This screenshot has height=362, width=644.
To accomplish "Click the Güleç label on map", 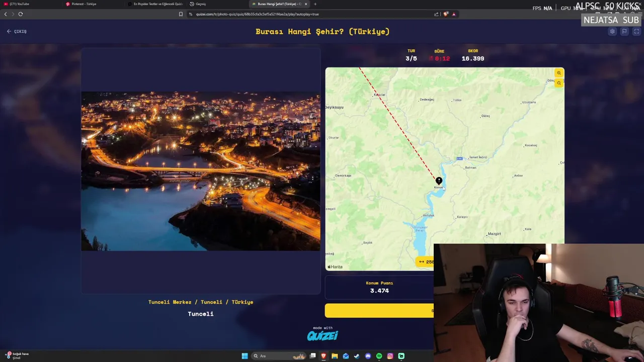I will pos(486,116).
